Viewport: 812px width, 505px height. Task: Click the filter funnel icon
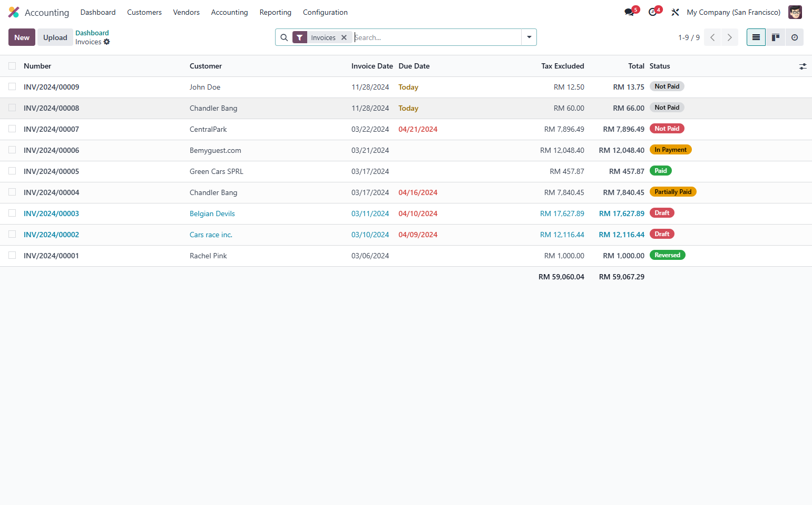(x=299, y=37)
